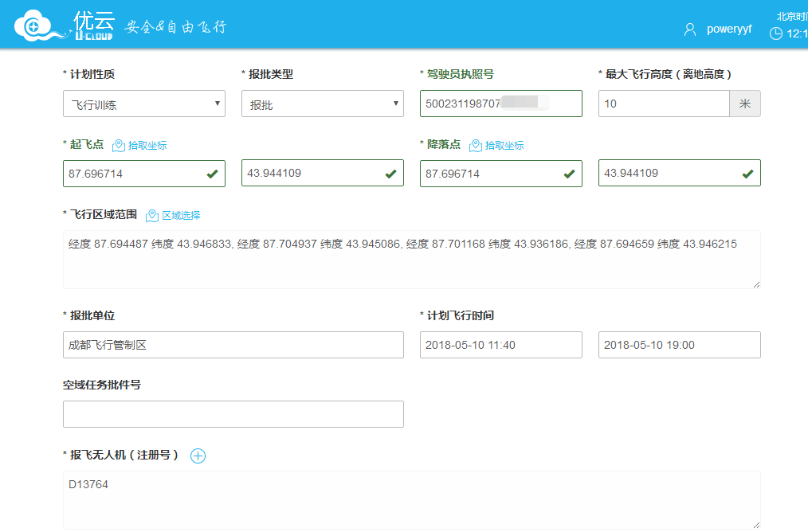Select the 报批单位 field with 成都飞行管制区
This screenshot has height=532, width=808.
(x=233, y=345)
